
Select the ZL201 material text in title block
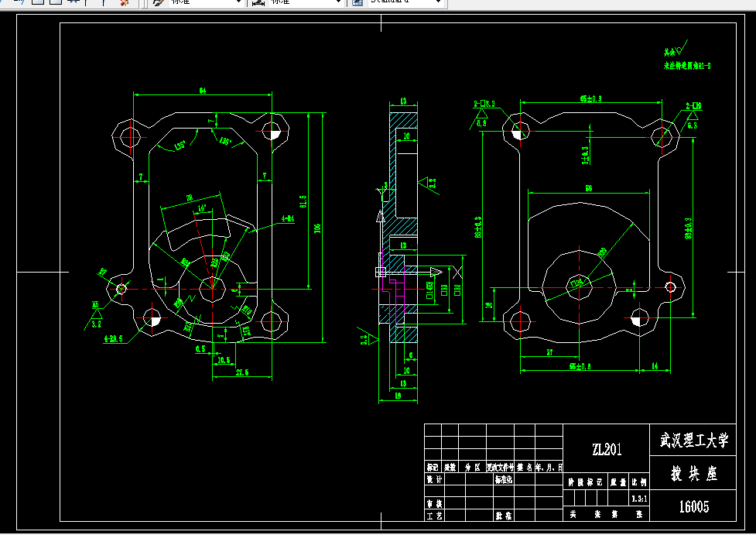coord(607,450)
